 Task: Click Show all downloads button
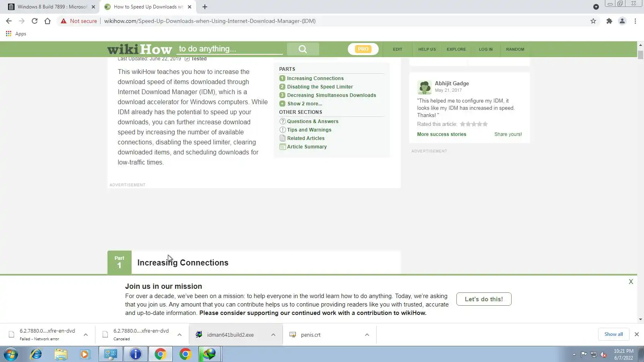(x=613, y=334)
